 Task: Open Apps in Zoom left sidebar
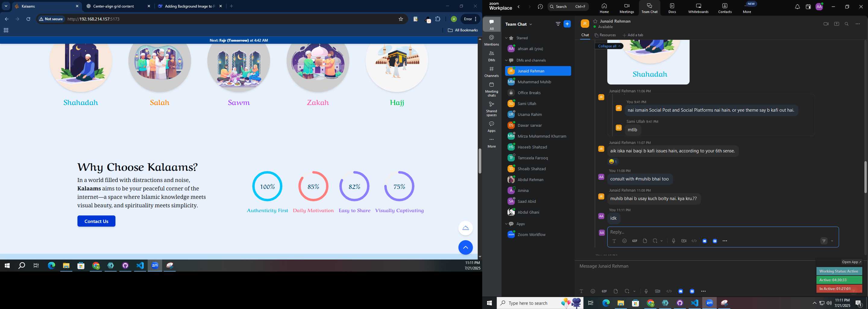492,127
